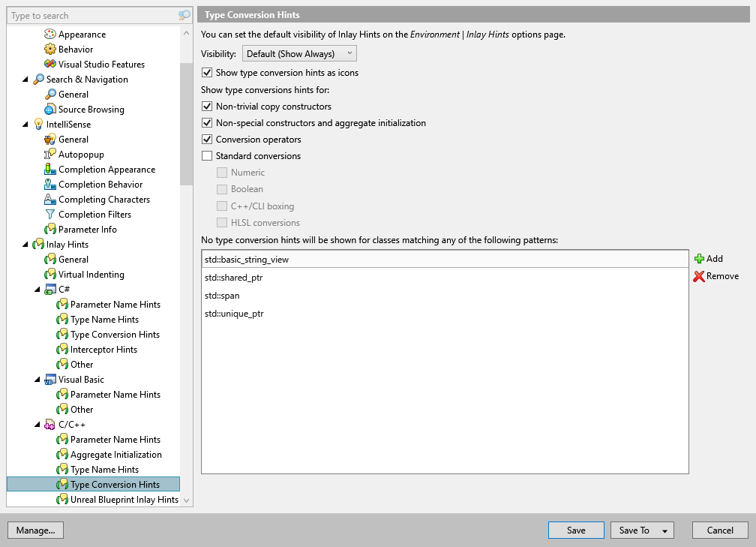Click the C/C++ language icon
The width and height of the screenshot is (756, 547).
coord(49,425)
